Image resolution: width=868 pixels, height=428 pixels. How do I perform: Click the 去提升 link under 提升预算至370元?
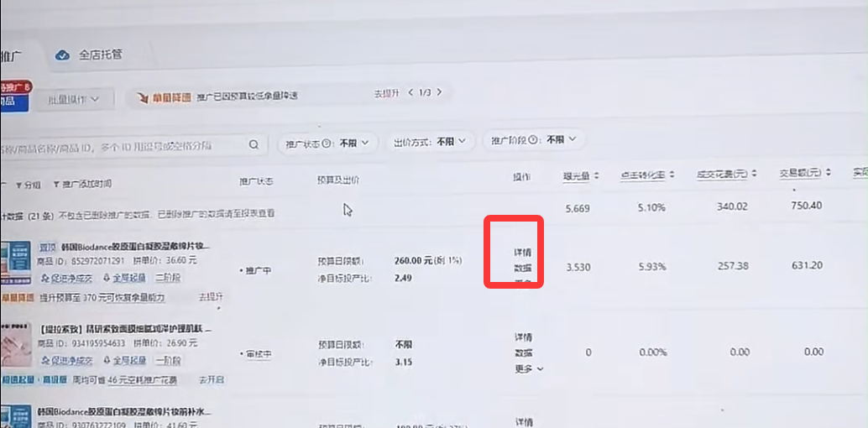(211, 297)
